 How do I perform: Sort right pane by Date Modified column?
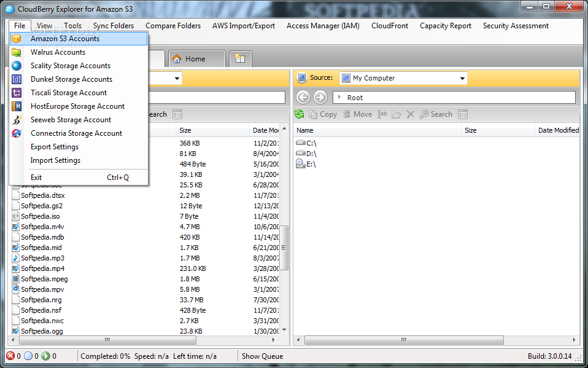558,130
